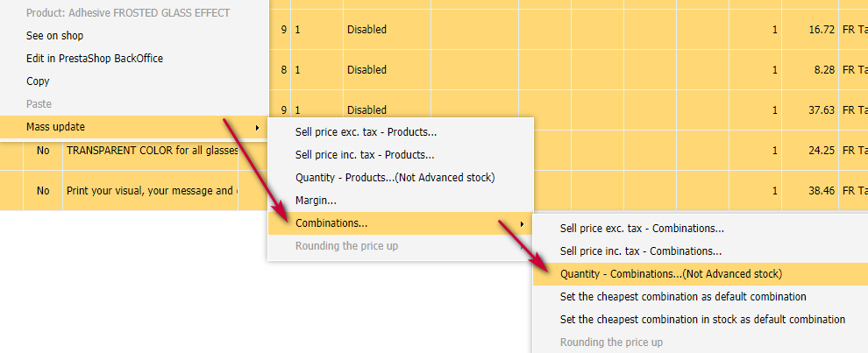The image size is (868, 353).
Task: Open the Mass update submenu
Action: point(56,127)
